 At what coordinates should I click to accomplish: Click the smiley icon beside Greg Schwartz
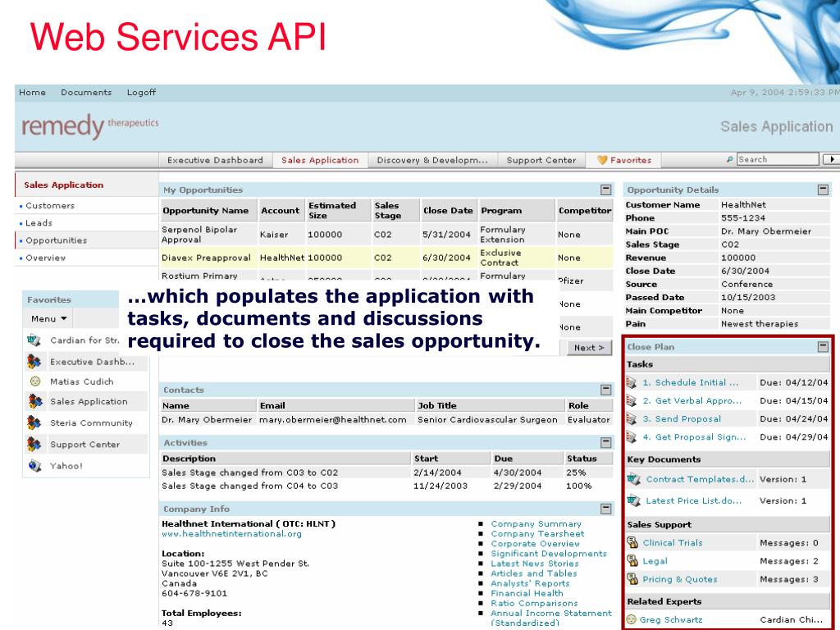632,620
